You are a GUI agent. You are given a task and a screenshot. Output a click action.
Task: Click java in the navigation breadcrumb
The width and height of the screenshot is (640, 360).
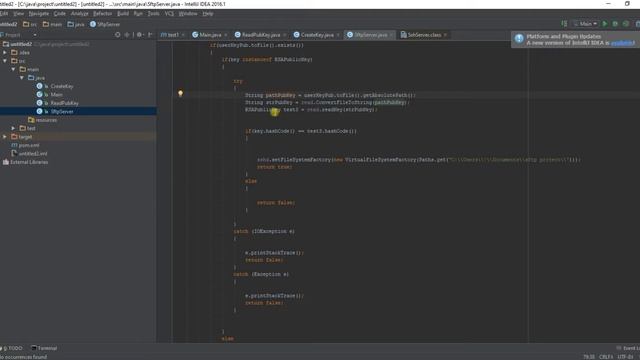(x=76, y=24)
